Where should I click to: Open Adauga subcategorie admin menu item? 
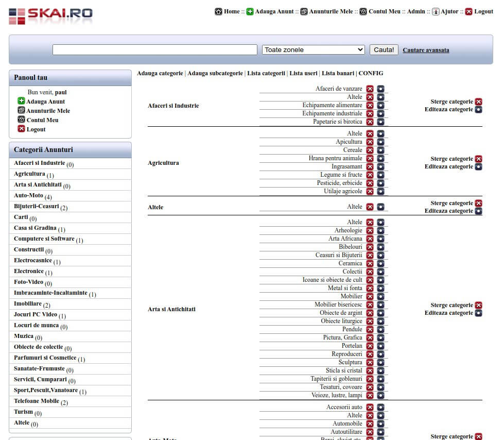click(x=215, y=73)
